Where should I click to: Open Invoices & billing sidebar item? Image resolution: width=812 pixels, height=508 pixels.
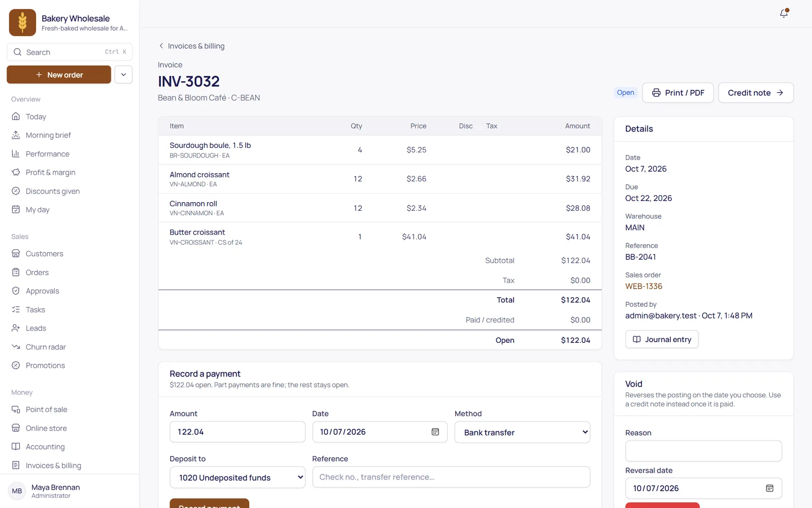point(70,465)
